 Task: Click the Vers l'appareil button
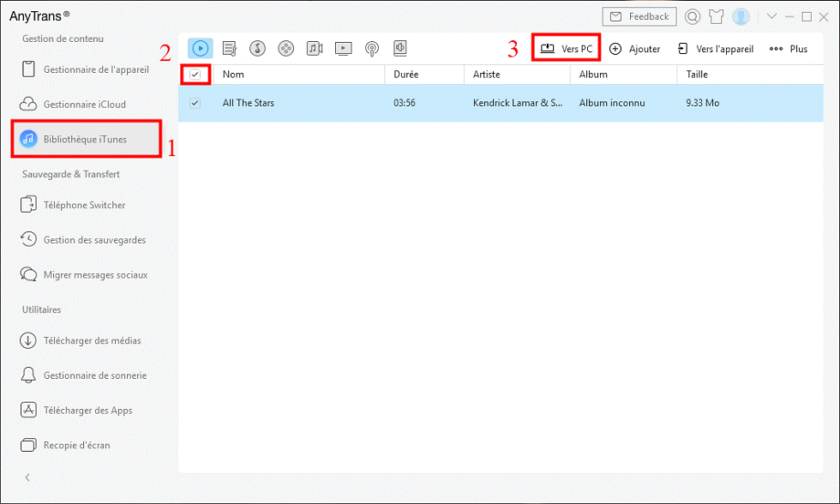[x=715, y=49]
